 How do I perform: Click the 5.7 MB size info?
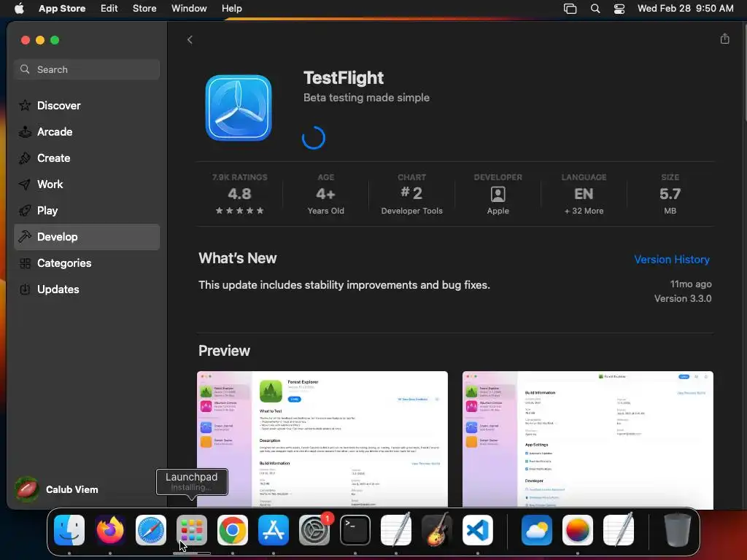670,194
